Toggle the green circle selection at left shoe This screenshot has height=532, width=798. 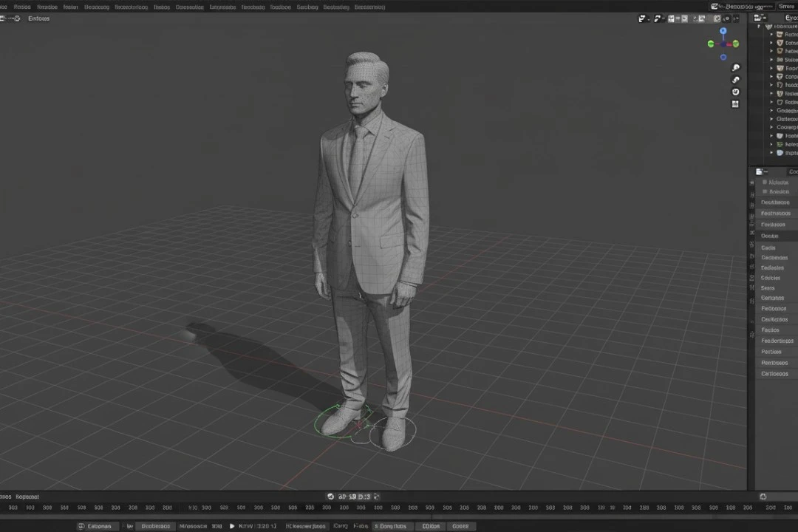(338, 421)
